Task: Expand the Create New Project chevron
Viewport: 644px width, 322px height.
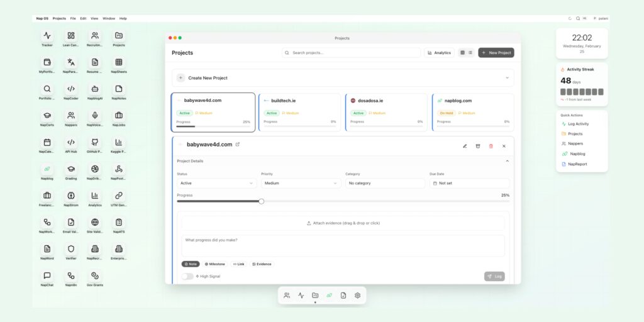Action: click(508, 78)
